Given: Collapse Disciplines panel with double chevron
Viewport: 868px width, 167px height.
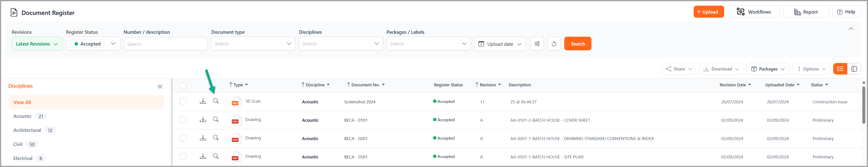Looking at the screenshot, I should [160, 87].
